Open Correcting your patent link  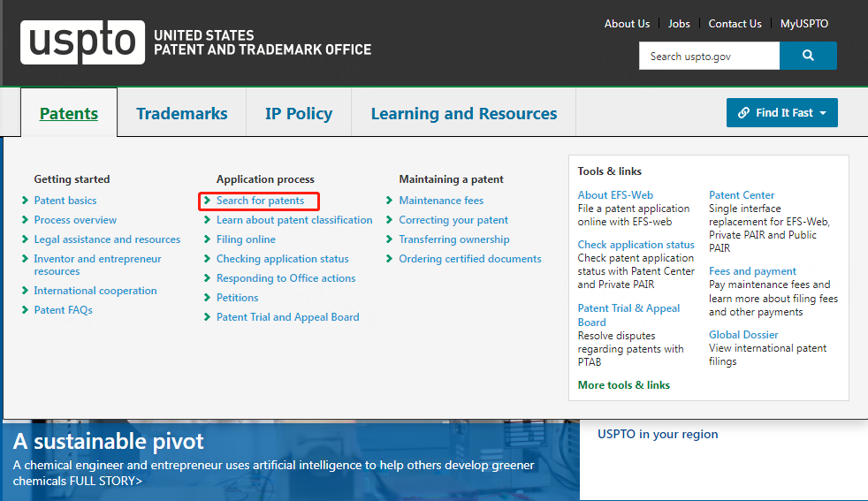(x=453, y=220)
